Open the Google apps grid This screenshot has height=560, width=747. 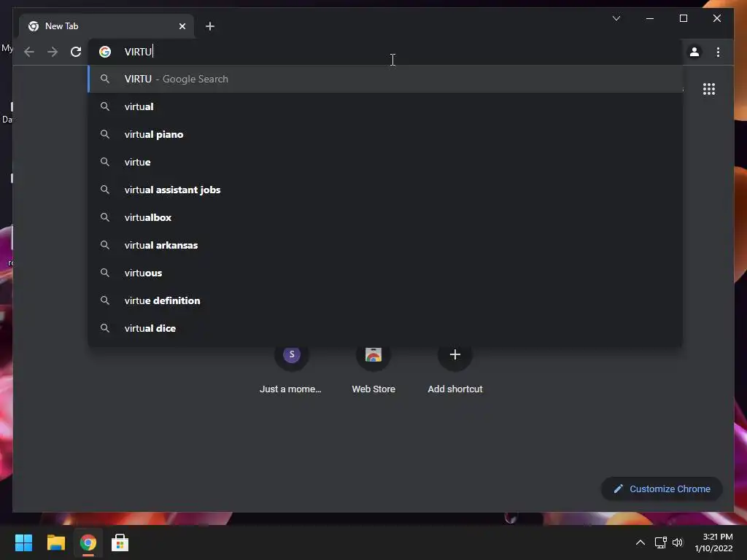pyautogui.click(x=709, y=89)
